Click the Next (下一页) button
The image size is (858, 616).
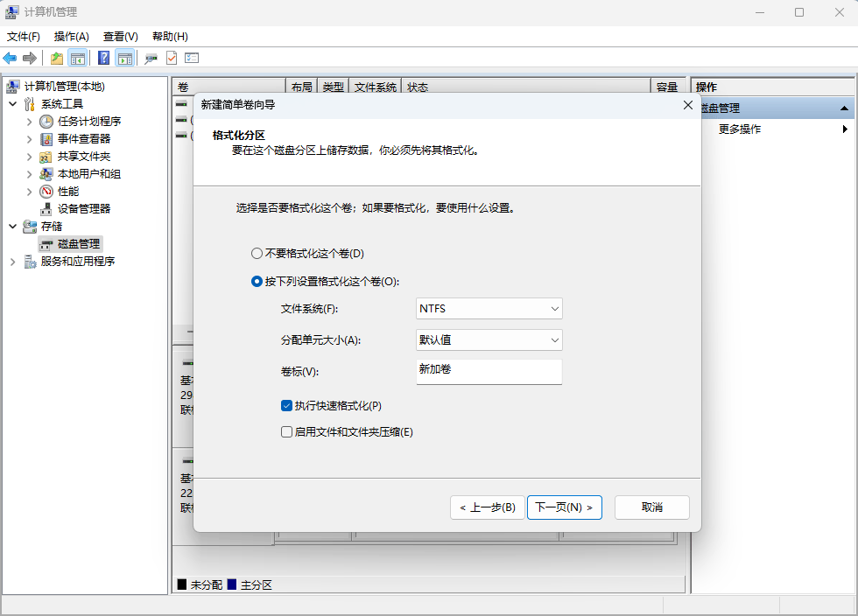click(x=564, y=507)
